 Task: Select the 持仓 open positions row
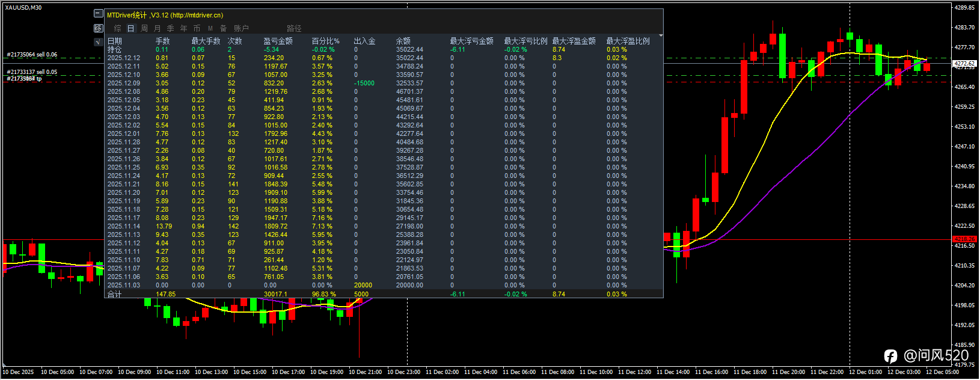pos(384,49)
